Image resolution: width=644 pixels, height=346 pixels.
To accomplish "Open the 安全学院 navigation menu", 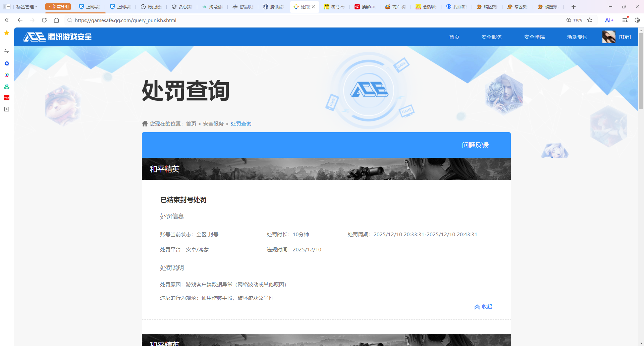I will (x=534, y=37).
